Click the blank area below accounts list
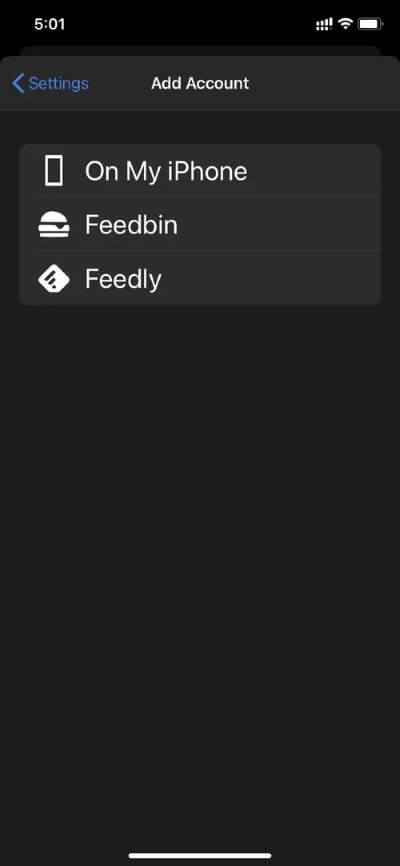This screenshot has width=400, height=866. [x=200, y=552]
